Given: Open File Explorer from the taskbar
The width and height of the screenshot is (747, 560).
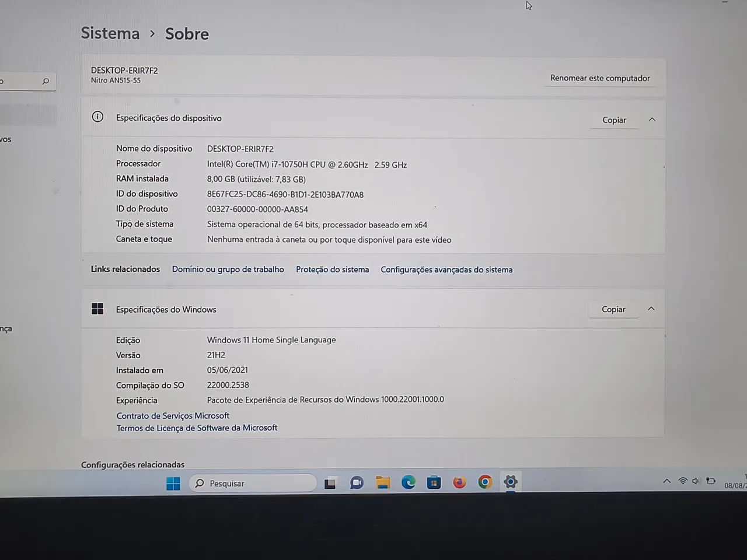Looking at the screenshot, I should click(383, 482).
